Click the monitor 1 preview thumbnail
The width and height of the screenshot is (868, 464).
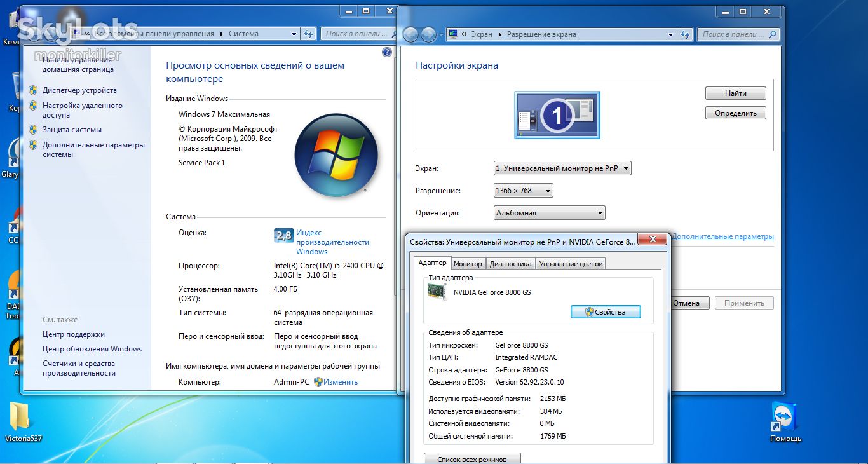click(557, 115)
